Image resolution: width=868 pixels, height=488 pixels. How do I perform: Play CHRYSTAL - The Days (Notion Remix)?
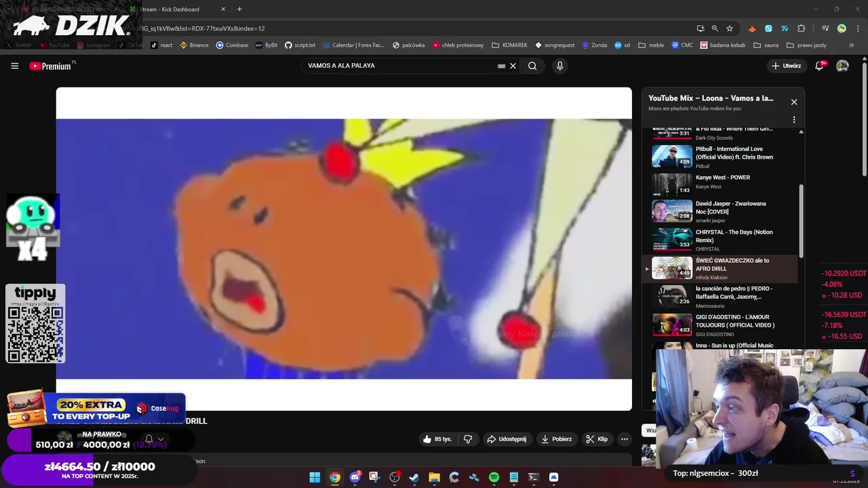[x=721, y=240]
